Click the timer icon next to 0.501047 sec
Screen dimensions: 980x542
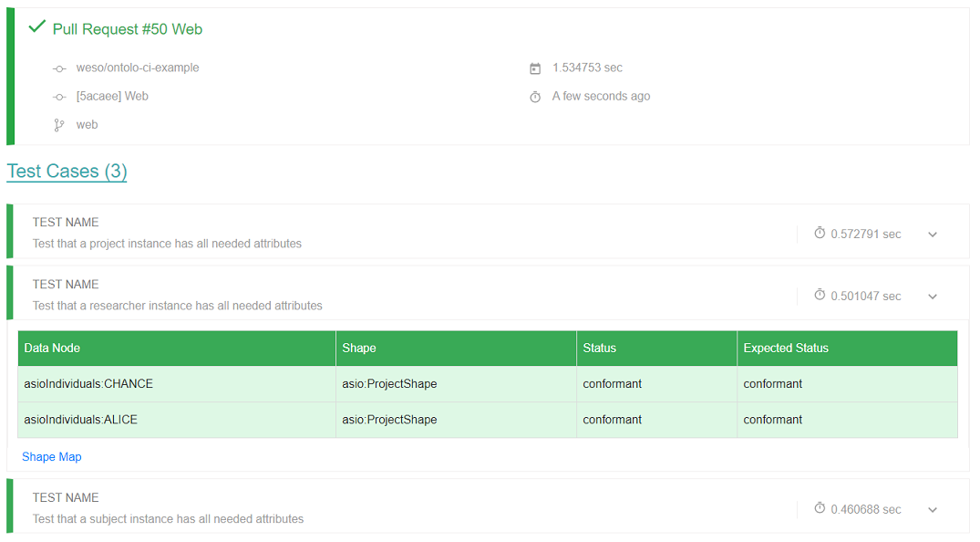(820, 295)
